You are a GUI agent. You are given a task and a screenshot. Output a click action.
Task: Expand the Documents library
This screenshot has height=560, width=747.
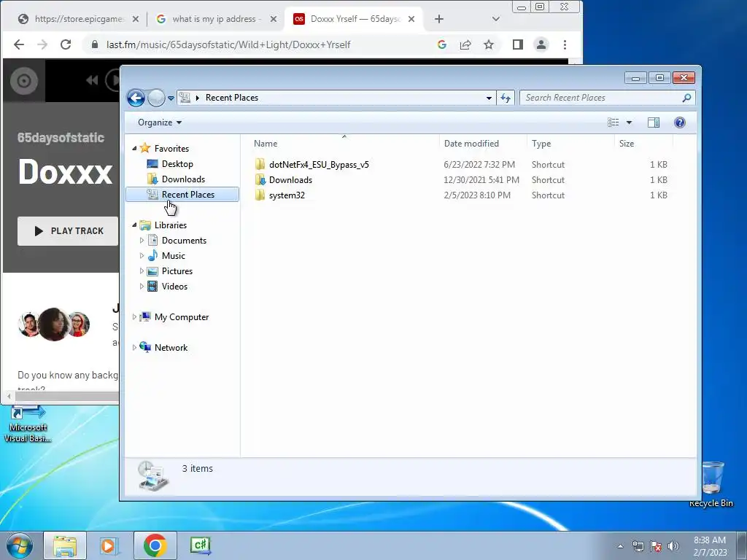pyautogui.click(x=142, y=241)
